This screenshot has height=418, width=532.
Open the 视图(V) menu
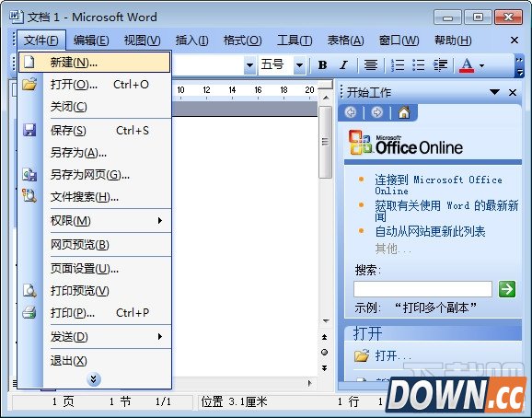click(142, 41)
